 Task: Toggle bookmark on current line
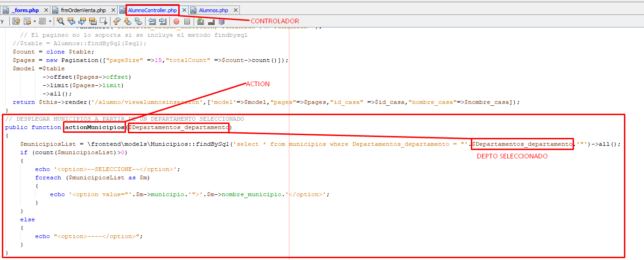coord(138,21)
